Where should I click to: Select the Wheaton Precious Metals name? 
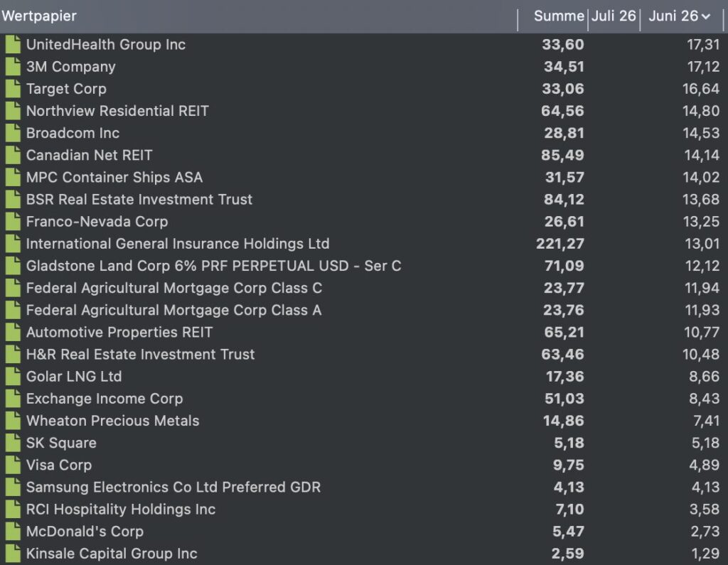click(113, 421)
